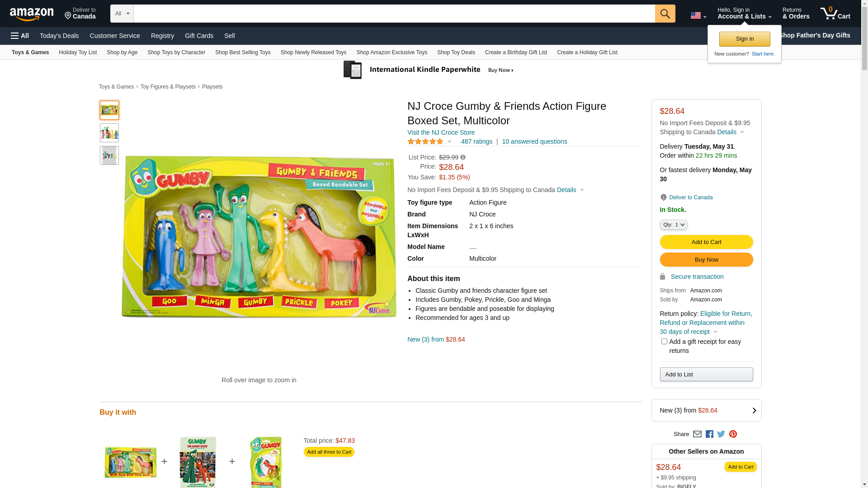This screenshot has width=868, height=488.
Task: Share the product on Pinterest
Action: click(733, 434)
